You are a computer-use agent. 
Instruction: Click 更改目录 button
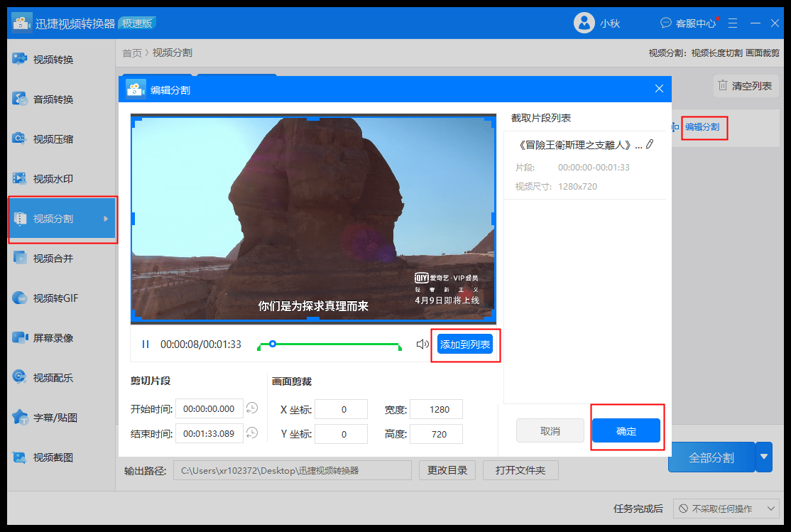447,470
